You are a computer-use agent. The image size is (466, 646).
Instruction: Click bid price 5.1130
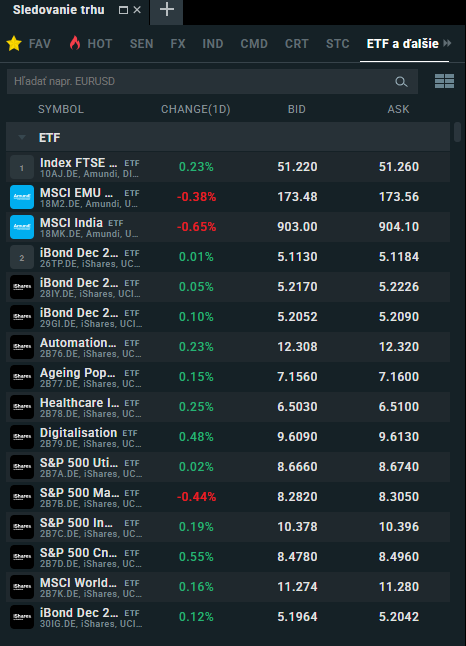click(297, 257)
